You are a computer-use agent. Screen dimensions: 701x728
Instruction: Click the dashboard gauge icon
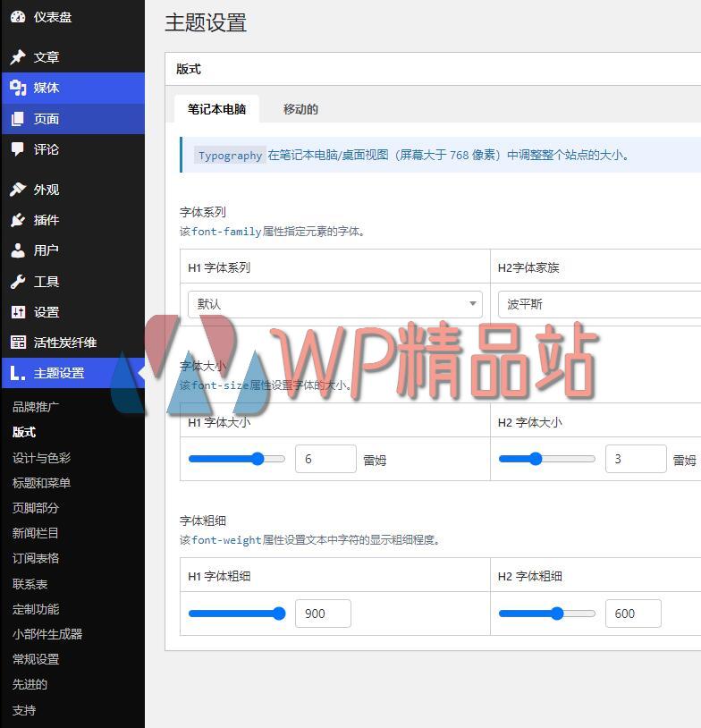point(18,17)
